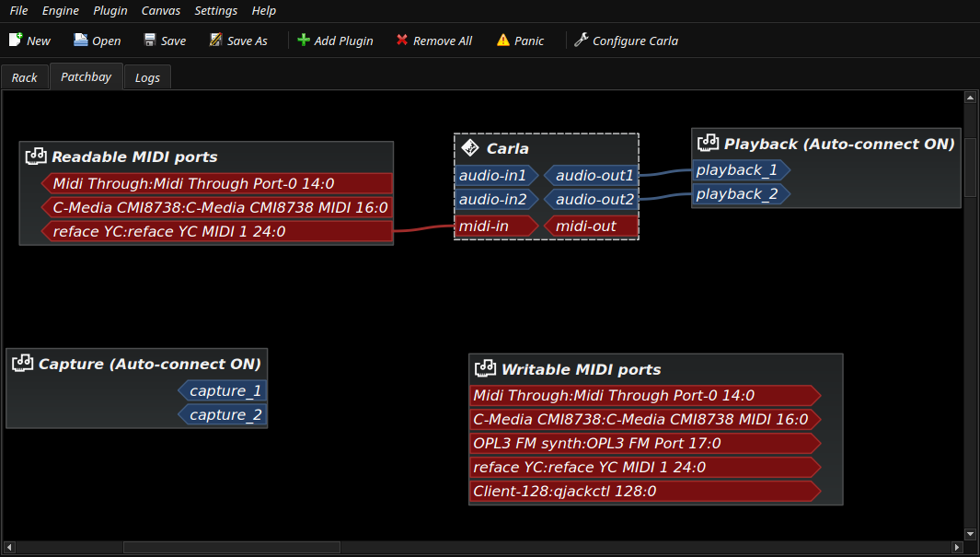Select writable C-Media CMI8738 MIDI 16:0 port

pyautogui.click(x=645, y=419)
